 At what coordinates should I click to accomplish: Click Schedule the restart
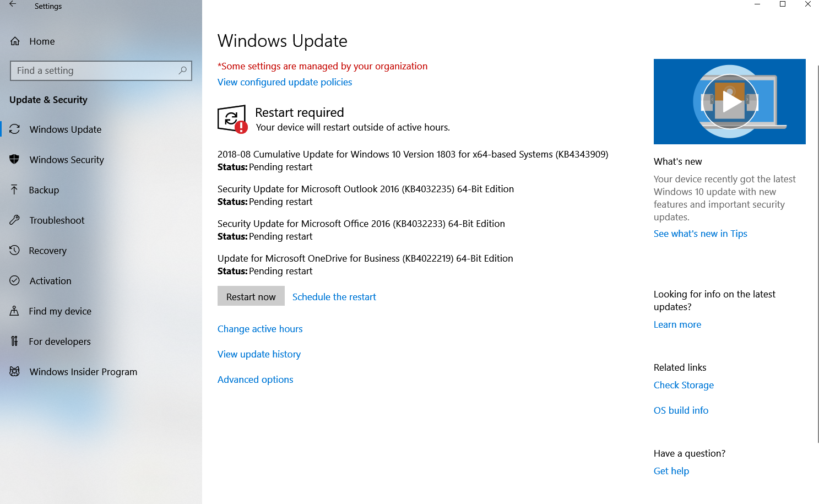(334, 296)
